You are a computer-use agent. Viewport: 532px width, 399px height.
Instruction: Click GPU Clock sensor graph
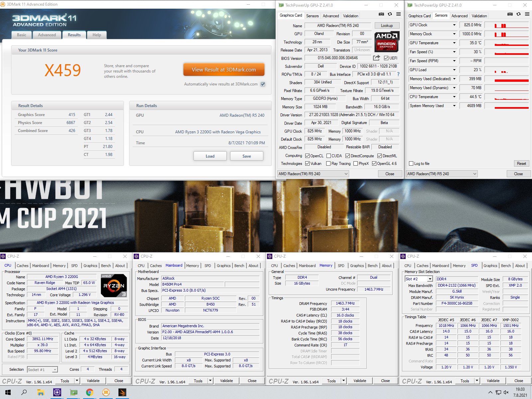(507, 25)
